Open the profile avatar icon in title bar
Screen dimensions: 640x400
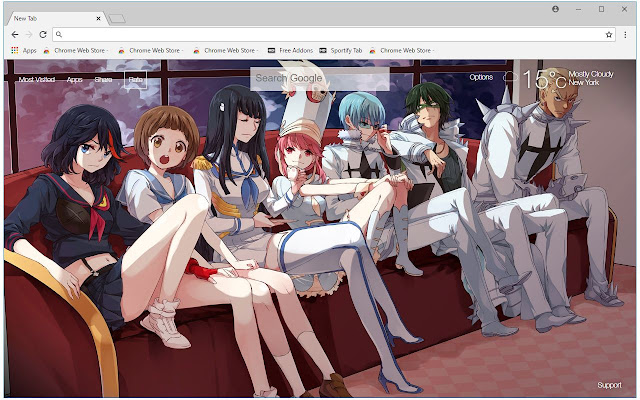point(556,9)
